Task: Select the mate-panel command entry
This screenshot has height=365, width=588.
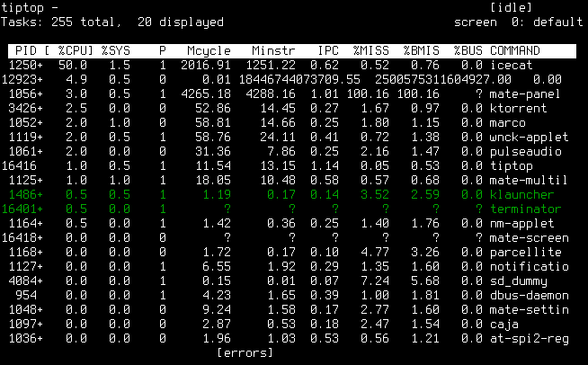Action: point(525,94)
